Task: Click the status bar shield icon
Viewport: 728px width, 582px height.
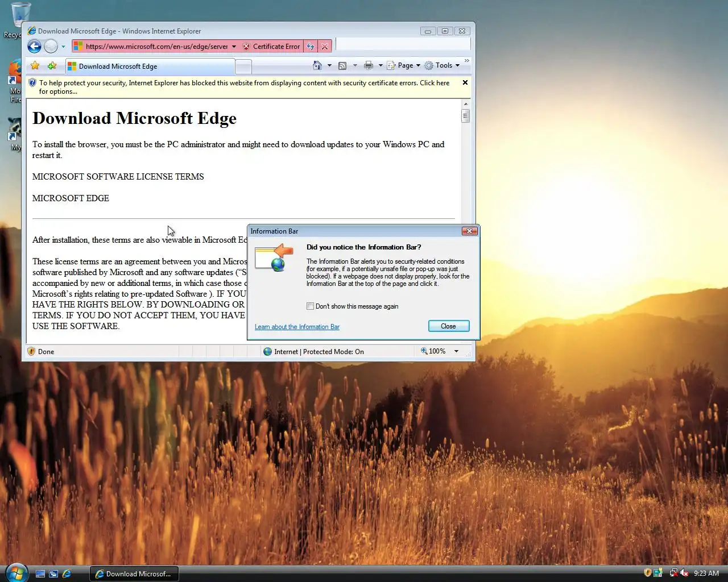Action: (x=31, y=351)
